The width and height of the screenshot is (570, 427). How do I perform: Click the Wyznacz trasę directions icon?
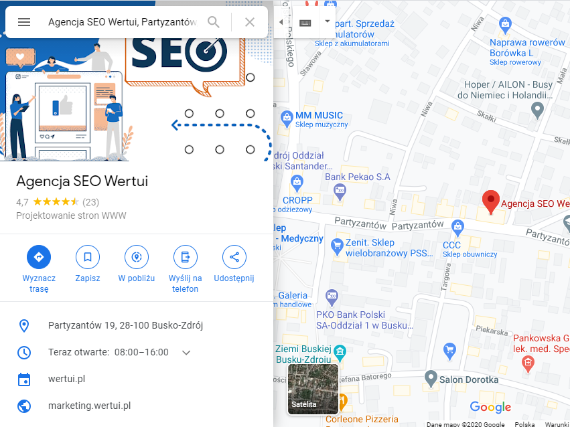39,257
